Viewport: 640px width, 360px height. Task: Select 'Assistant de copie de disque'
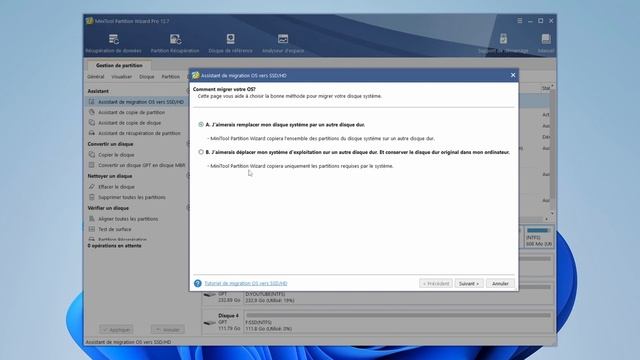[x=129, y=123]
